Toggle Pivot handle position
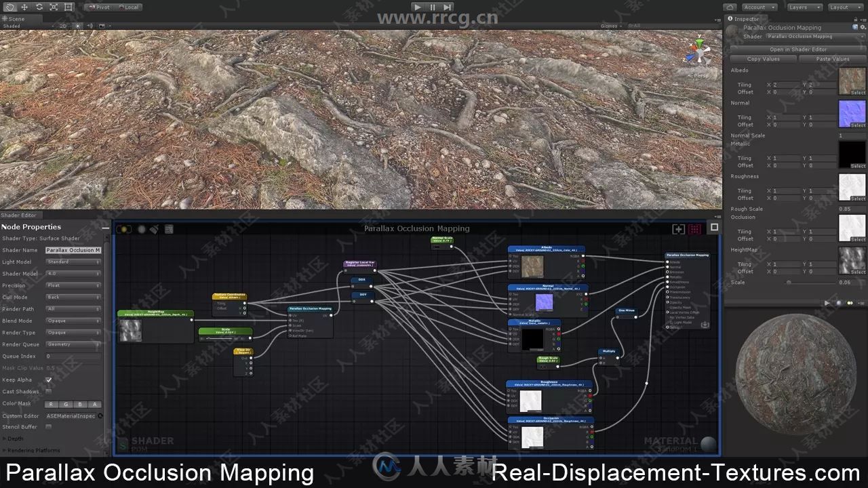The width and height of the screenshot is (868, 488). (x=99, y=7)
